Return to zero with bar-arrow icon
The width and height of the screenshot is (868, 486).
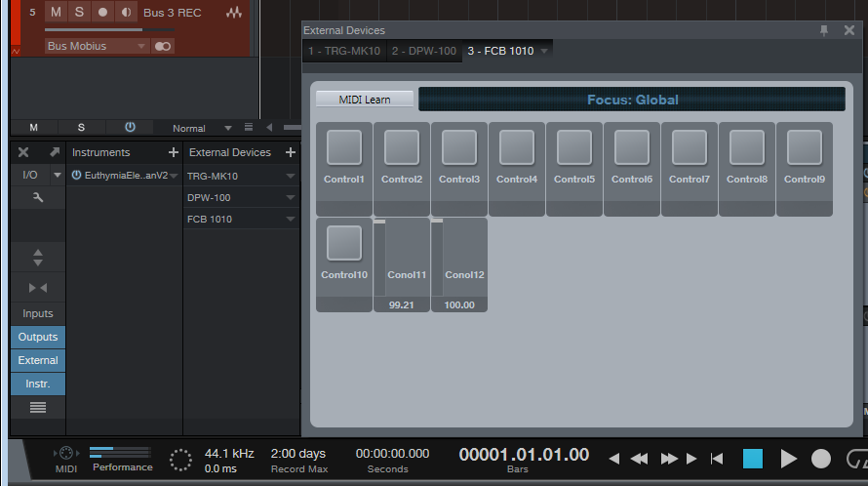tap(718, 459)
